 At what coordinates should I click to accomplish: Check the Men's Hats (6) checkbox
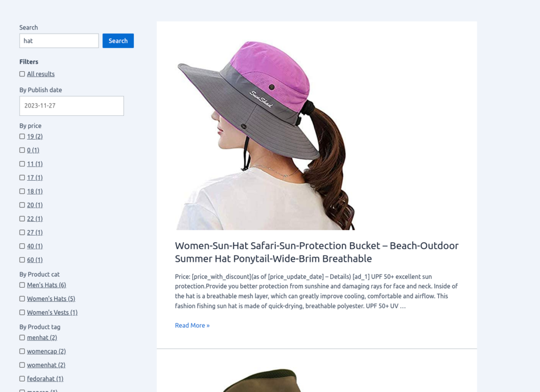pos(22,285)
